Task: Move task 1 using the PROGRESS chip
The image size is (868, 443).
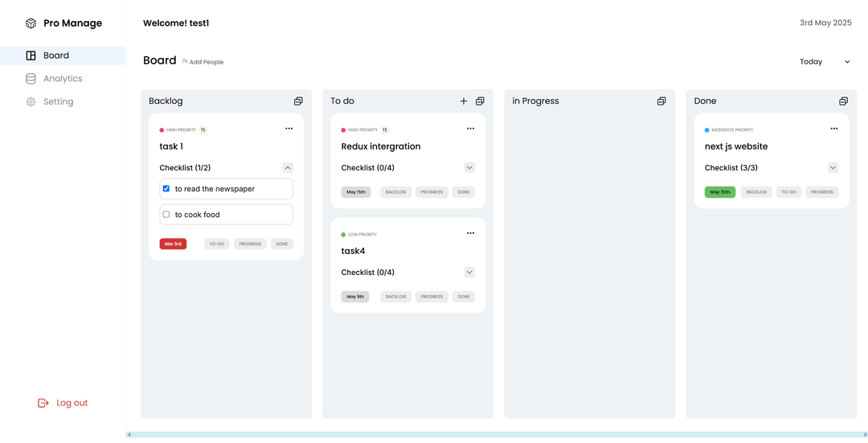Action: 250,244
